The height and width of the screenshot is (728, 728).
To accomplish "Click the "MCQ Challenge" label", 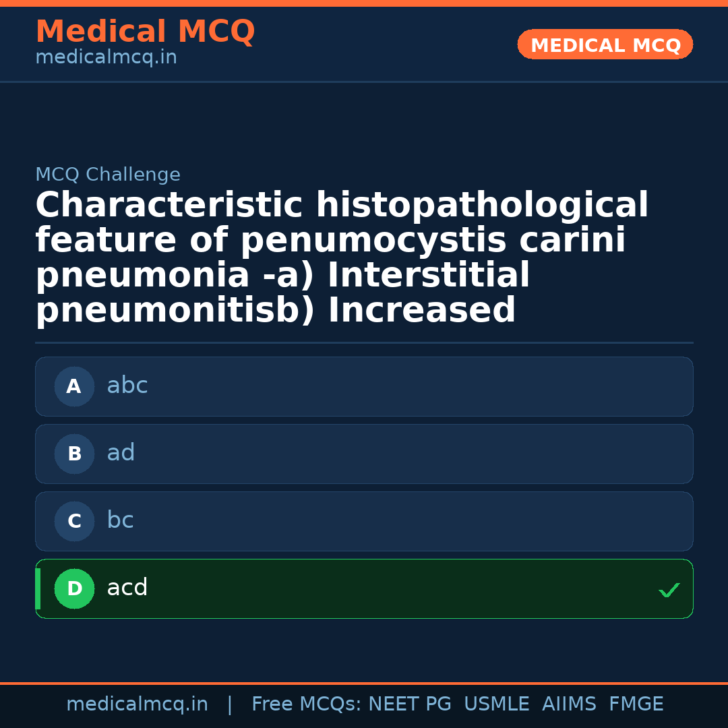I will pos(108,175).
